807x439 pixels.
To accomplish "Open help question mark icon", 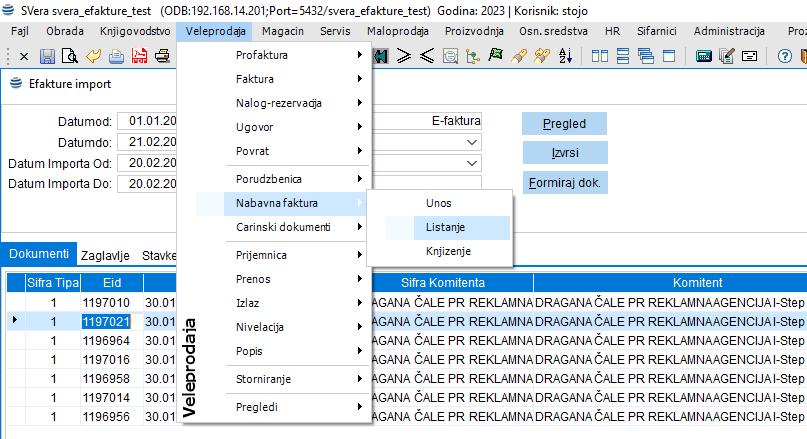I will tap(785, 55).
